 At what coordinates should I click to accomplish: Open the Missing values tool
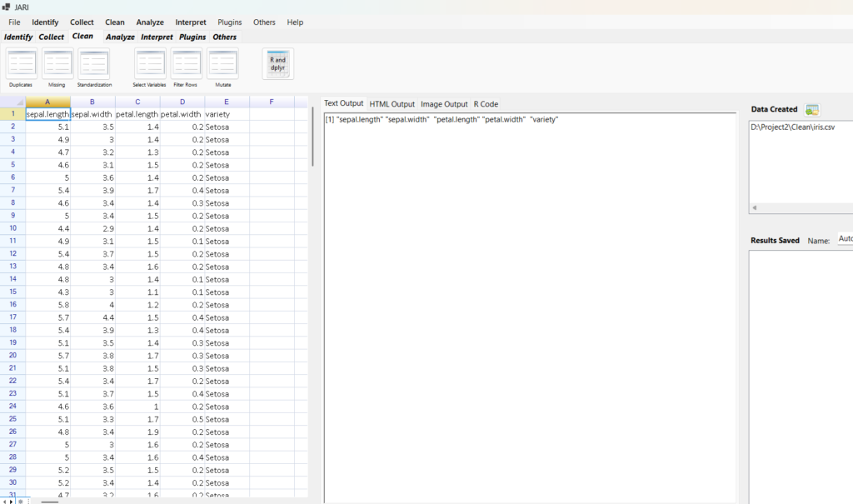pyautogui.click(x=57, y=64)
